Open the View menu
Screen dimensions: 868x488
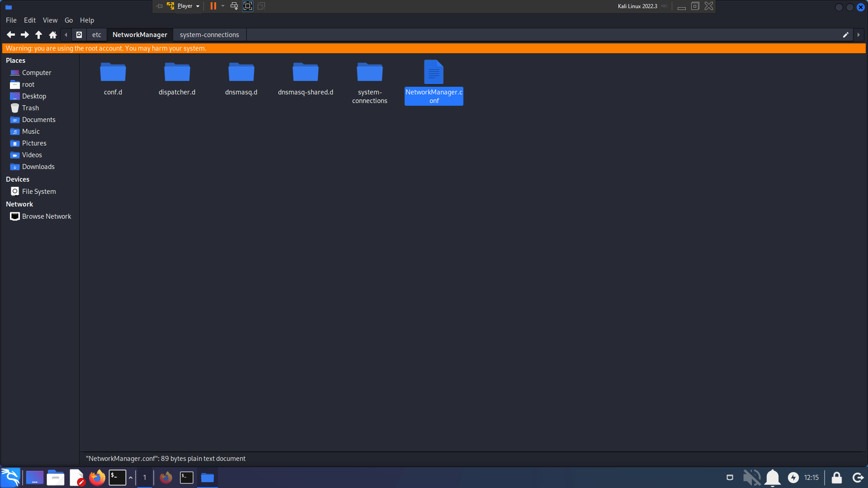tap(50, 20)
